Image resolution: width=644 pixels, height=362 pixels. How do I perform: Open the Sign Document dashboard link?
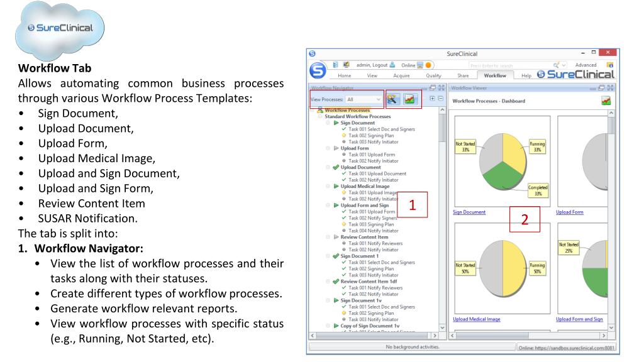click(x=469, y=212)
